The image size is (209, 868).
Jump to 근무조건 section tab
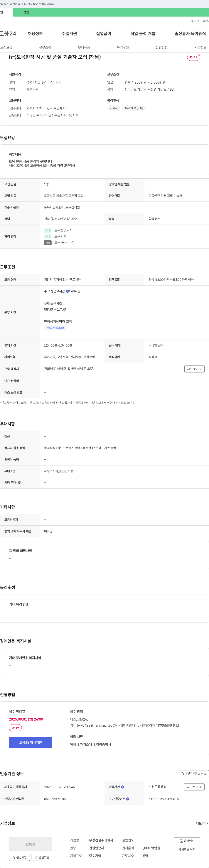pyautogui.click(x=45, y=47)
